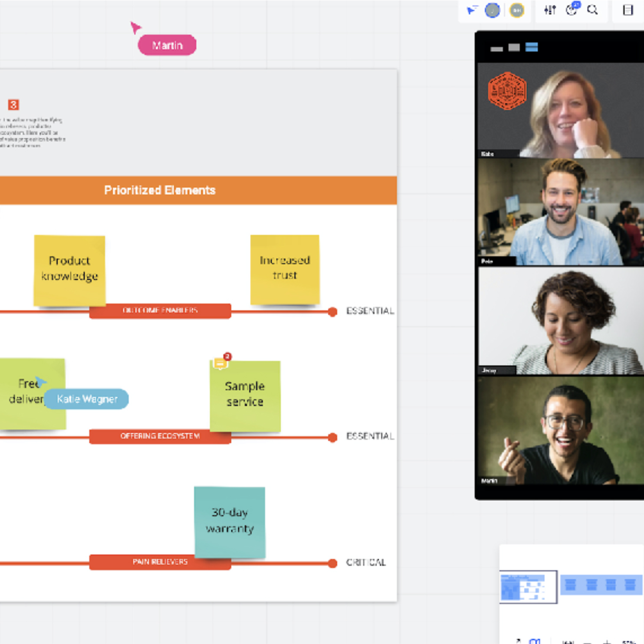Select the Sample service sticky note
The image size is (644, 644).
coord(245,396)
